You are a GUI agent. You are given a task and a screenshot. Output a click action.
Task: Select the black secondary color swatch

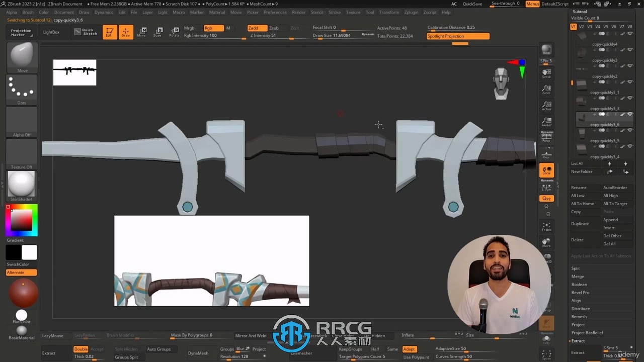14,252
